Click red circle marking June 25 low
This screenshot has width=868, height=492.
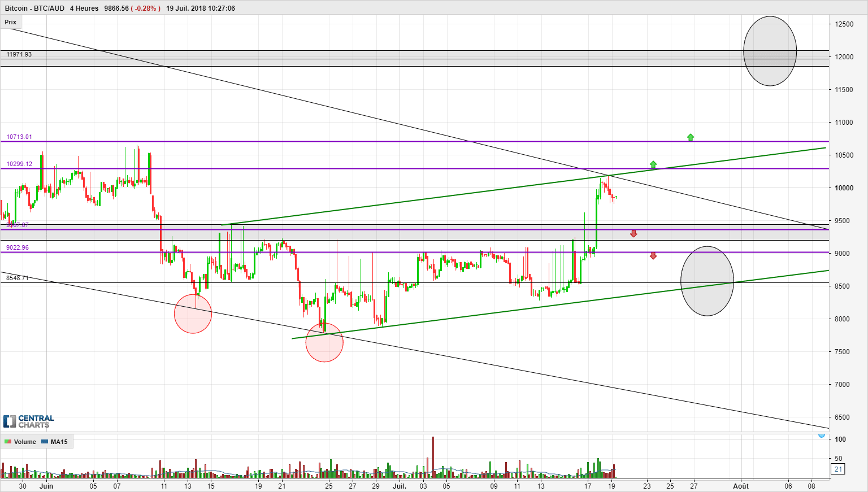point(324,342)
